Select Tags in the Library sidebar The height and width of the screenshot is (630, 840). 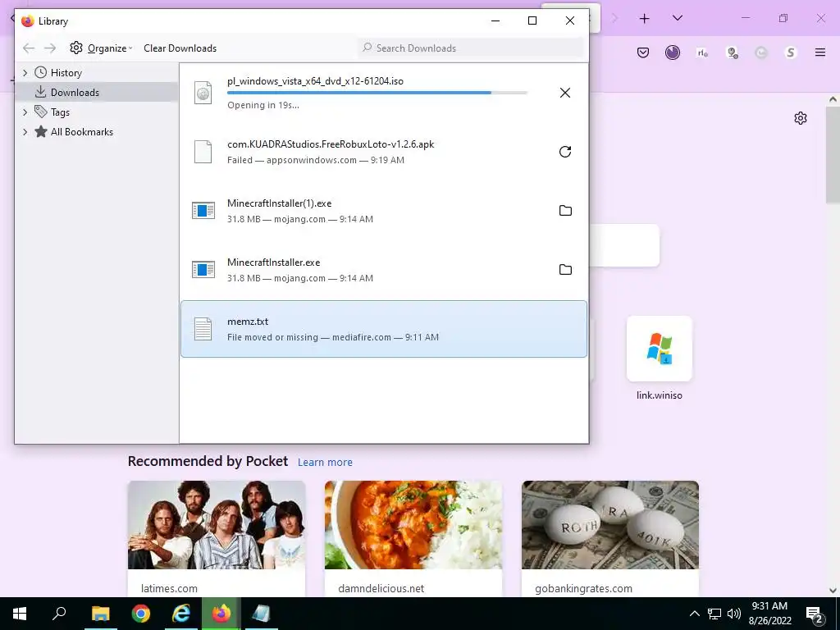coord(60,112)
